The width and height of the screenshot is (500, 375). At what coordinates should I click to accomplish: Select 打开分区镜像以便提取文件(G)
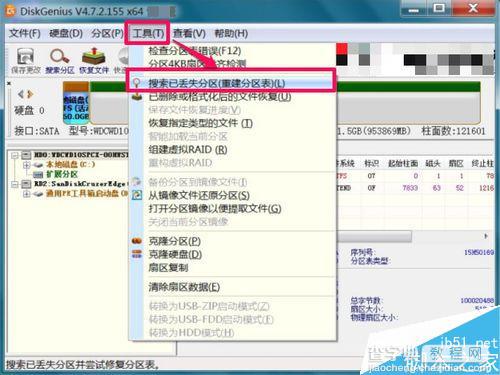click(x=215, y=209)
